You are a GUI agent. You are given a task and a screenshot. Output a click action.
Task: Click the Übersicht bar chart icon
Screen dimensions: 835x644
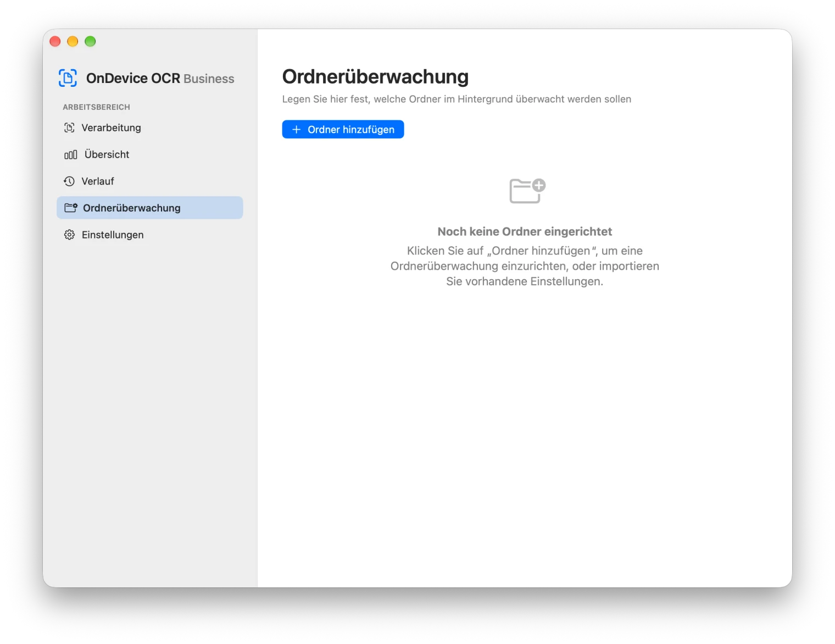(70, 155)
